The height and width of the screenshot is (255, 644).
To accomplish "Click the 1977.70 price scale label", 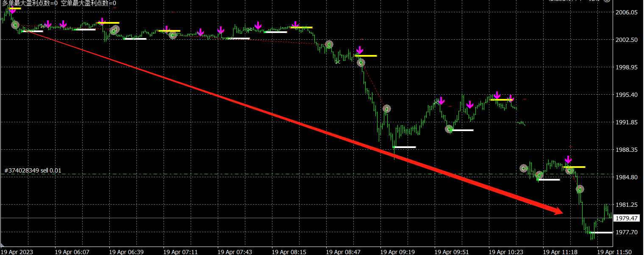I will (627, 232).
